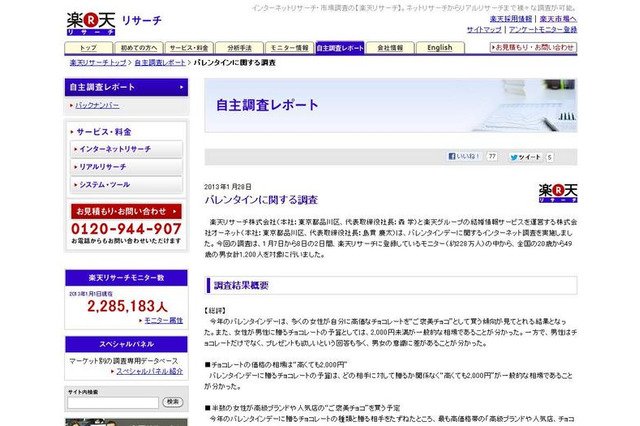Image resolution: width=640 pixels, height=426 pixels.
Task: Click the スペシャルパネル header
Action: point(127,344)
